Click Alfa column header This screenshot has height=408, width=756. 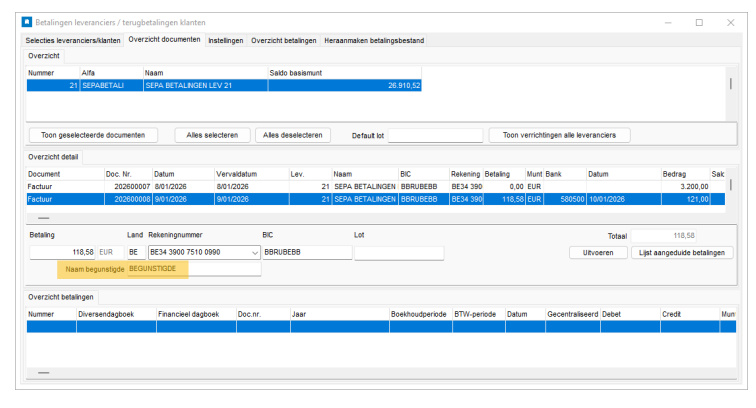[111, 73]
